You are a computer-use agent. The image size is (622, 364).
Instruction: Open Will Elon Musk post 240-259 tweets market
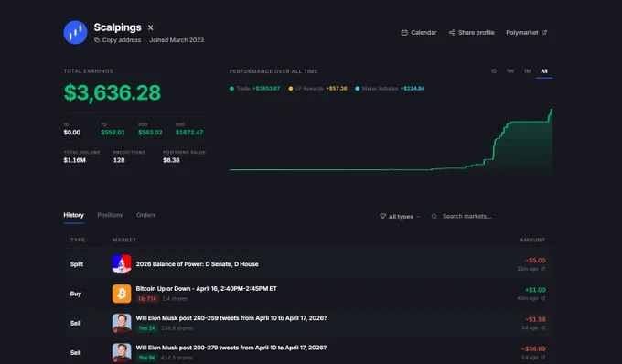tap(231, 318)
